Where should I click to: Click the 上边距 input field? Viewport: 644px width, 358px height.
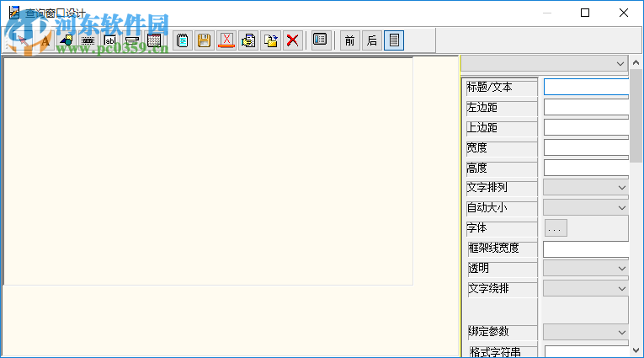click(x=586, y=128)
